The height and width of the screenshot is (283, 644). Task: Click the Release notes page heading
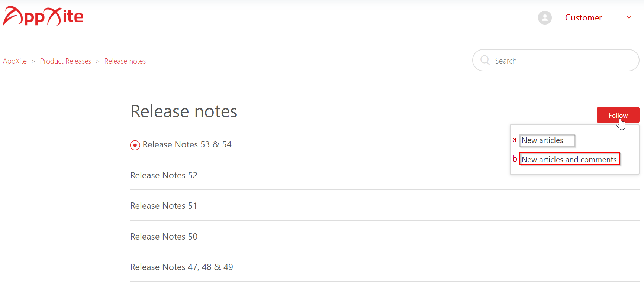[184, 111]
